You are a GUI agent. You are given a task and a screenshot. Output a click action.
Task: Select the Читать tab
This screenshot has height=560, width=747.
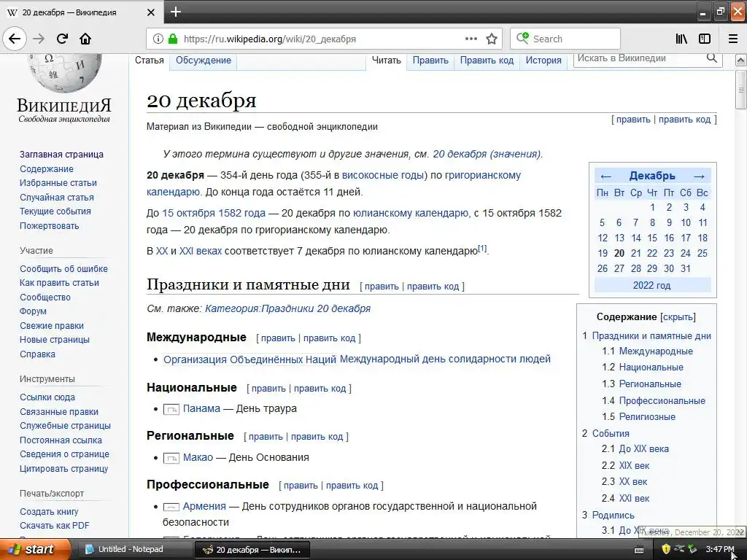pyautogui.click(x=387, y=60)
